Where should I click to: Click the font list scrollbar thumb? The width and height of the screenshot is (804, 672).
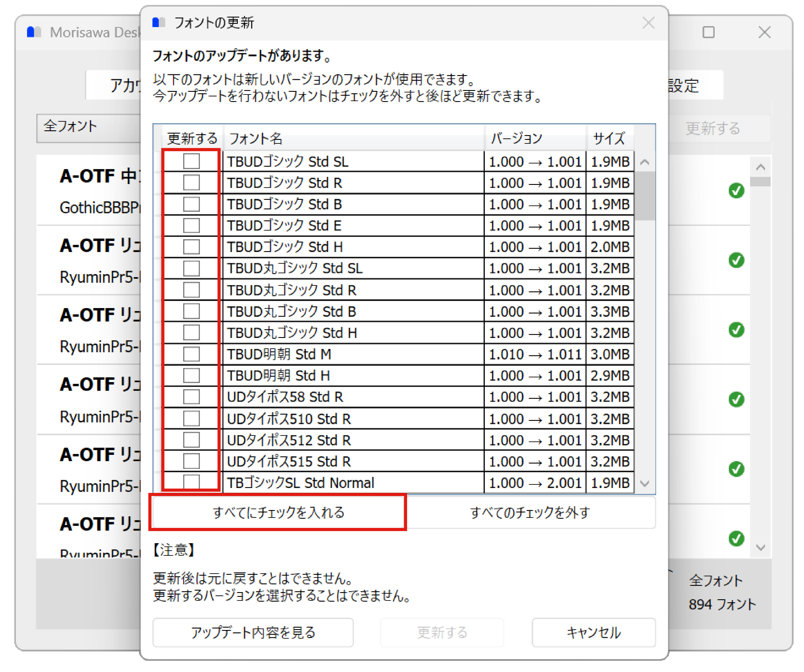point(645,196)
